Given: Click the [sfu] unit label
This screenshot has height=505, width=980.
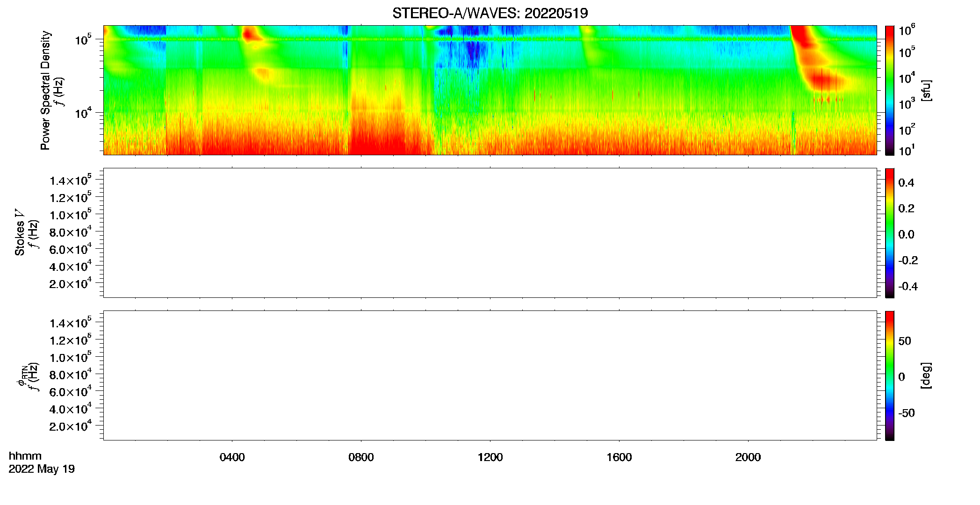Looking at the screenshot, I should coord(926,91).
